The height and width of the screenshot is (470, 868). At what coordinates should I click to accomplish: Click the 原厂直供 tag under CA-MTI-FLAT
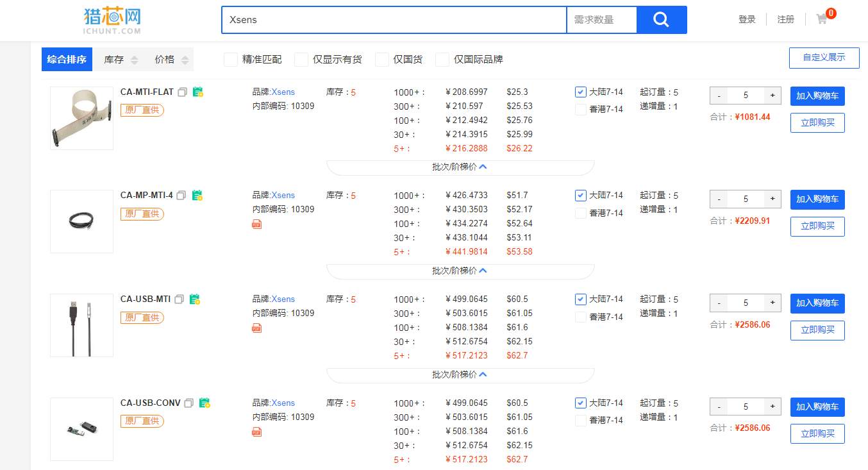tap(142, 110)
